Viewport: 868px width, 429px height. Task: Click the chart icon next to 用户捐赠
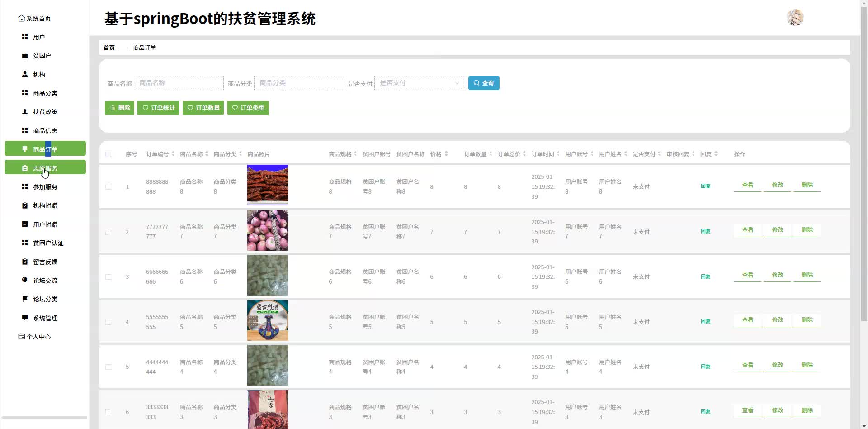pos(25,224)
